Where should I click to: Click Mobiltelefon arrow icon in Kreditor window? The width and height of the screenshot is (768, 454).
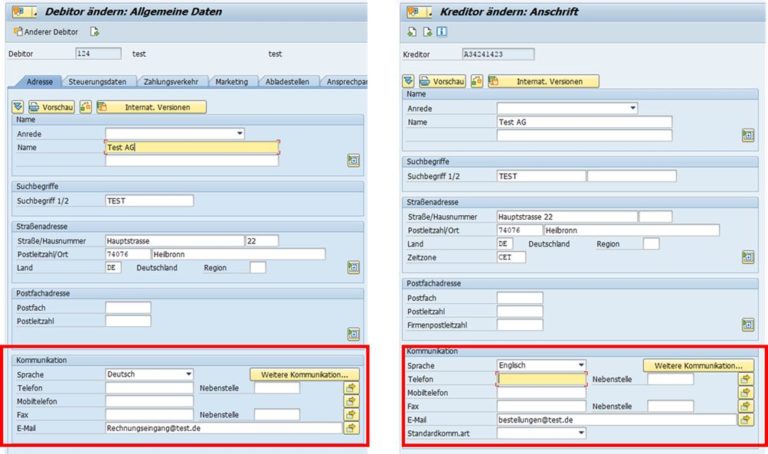point(745,392)
